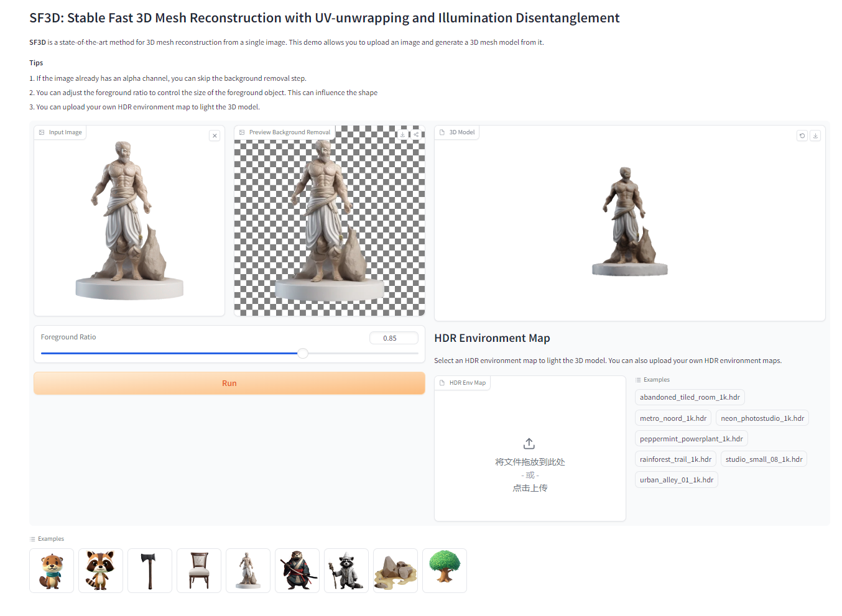Click the 3D Model viewer canvas
Viewport: 842px width, 616px height.
pos(629,223)
